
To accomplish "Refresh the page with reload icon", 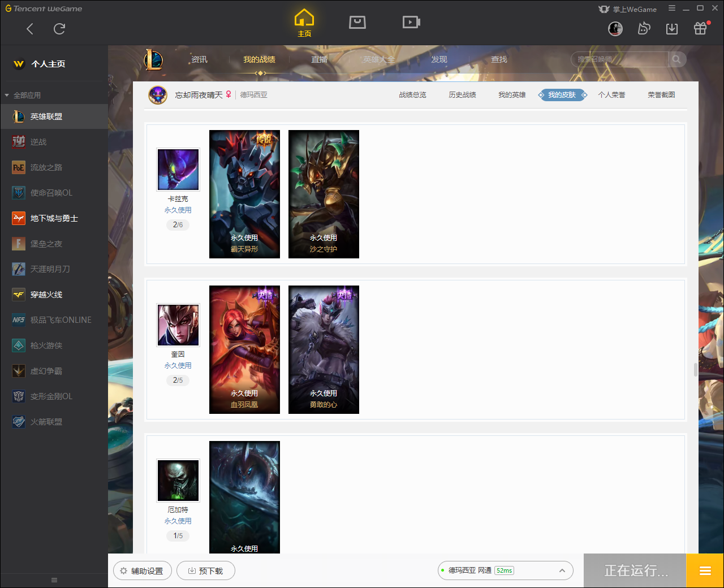I will [59, 29].
